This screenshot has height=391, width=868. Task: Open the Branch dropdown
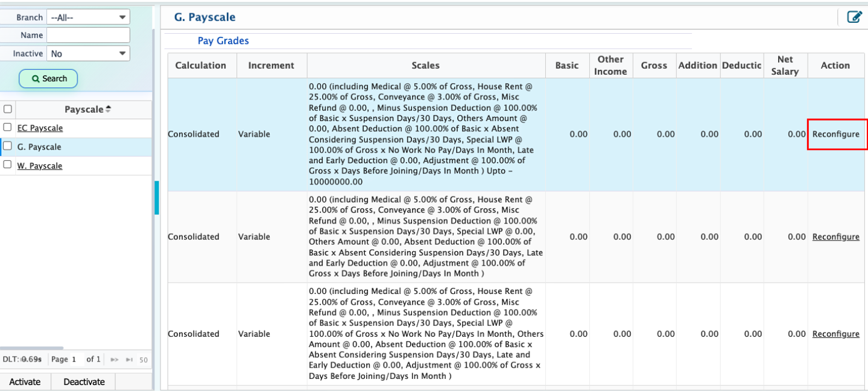pyautogui.click(x=88, y=17)
